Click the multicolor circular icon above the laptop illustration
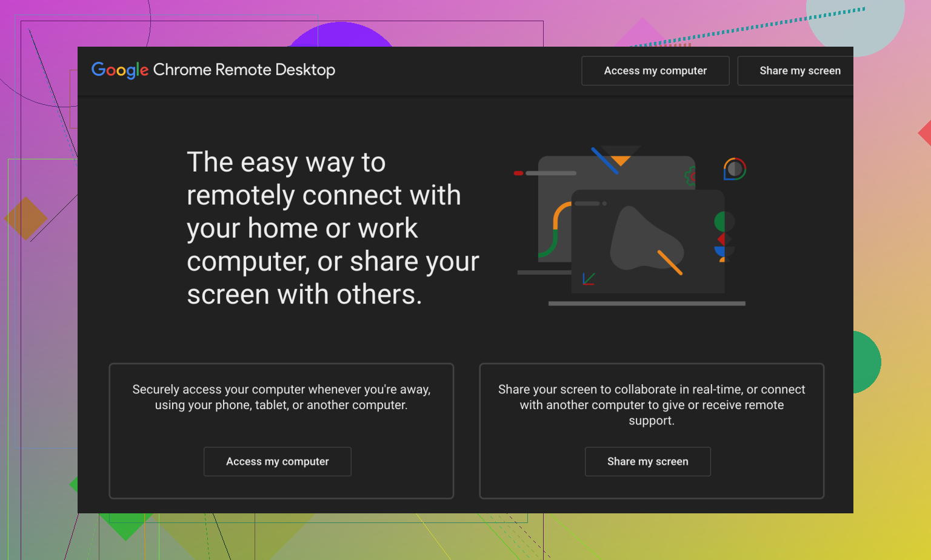 [735, 169]
